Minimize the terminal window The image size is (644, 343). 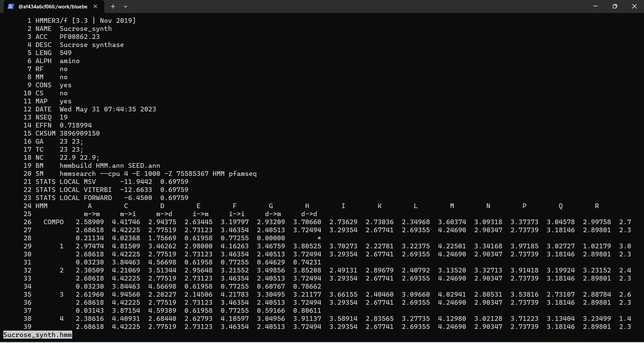tap(595, 6)
